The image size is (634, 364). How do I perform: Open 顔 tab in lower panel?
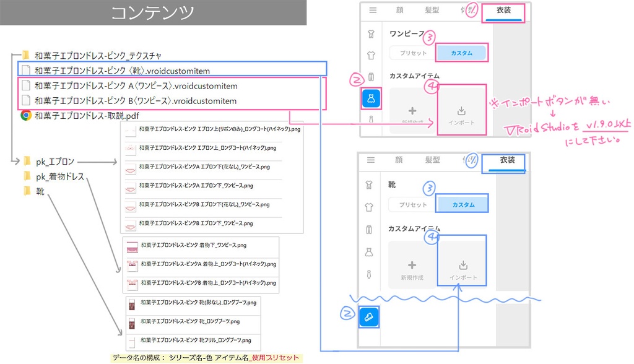pos(399,160)
